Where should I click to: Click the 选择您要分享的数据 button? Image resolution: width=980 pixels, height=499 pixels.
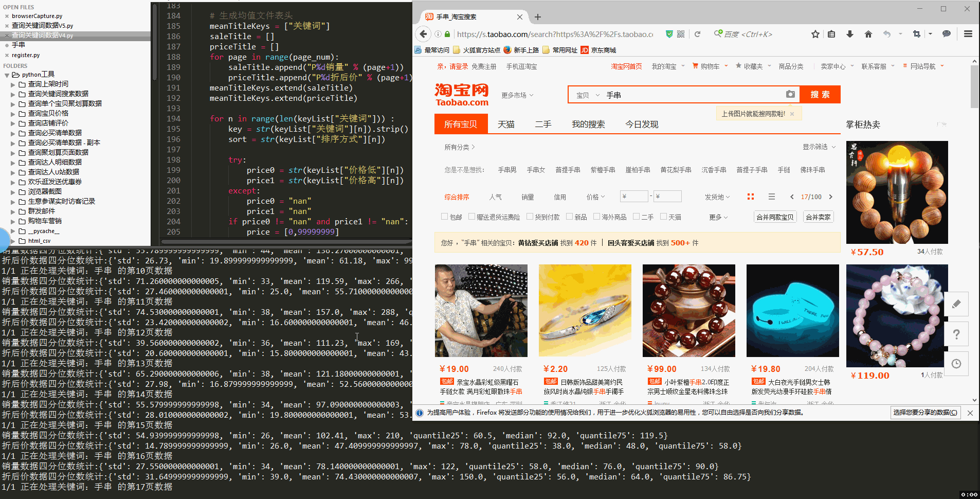click(925, 413)
